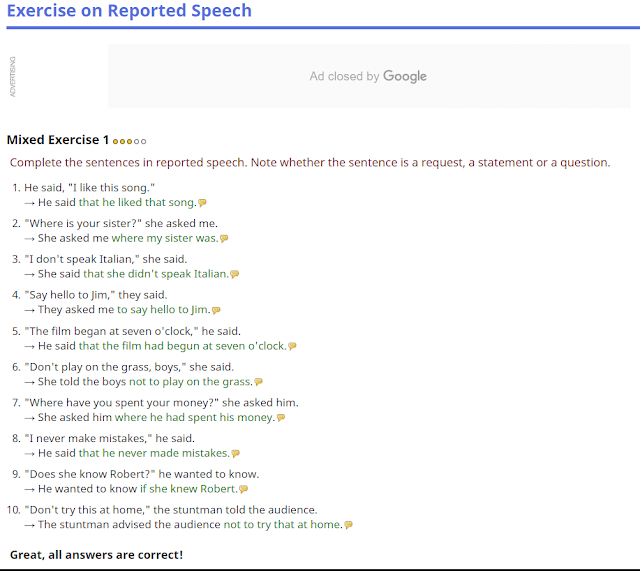Click sentence '"Don't play on the grass, boys," she said.'
The width and height of the screenshot is (640, 571).
coord(129,367)
